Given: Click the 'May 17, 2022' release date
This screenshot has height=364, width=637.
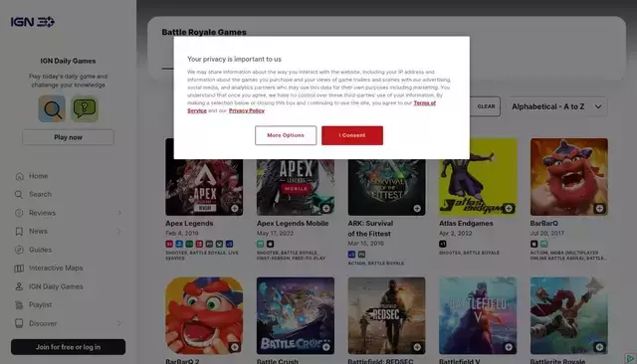Looking at the screenshot, I should coord(275,234).
